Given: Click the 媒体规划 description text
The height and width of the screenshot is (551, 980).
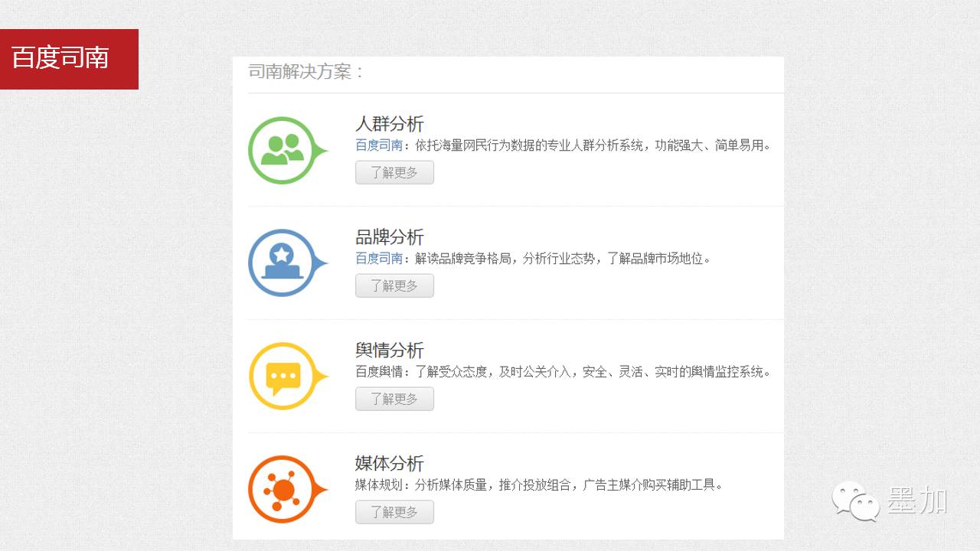Looking at the screenshot, I should tap(539, 485).
